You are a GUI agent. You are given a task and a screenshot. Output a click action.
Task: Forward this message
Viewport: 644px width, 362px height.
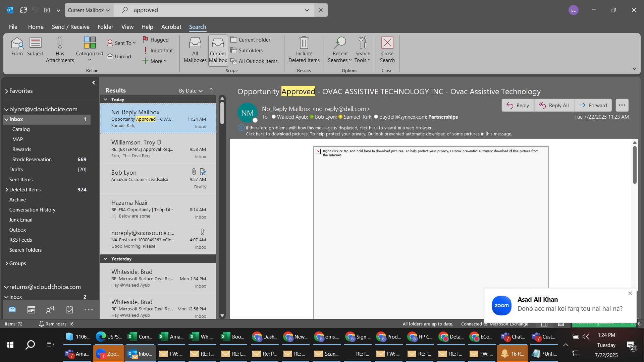pos(593,105)
